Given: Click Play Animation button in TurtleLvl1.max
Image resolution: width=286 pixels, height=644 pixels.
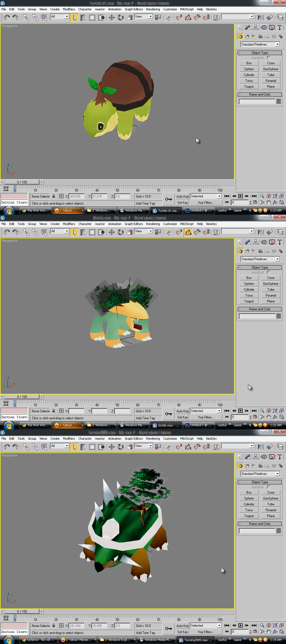Looking at the screenshot, I should [240, 196].
